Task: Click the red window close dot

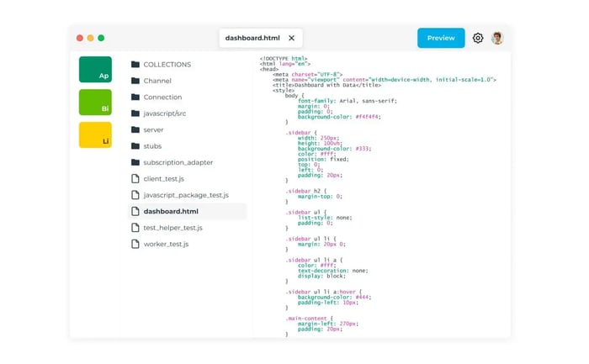Action: [x=80, y=38]
